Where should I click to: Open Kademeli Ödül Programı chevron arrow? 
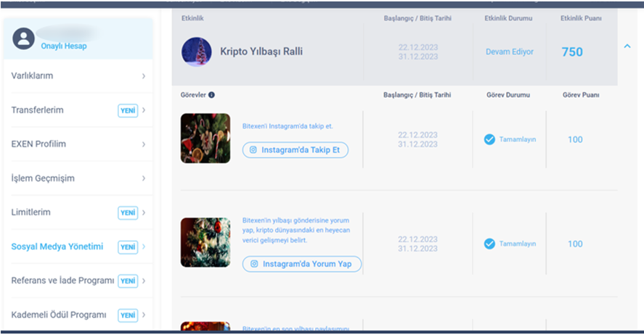pyautogui.click(x=144, y=315)
